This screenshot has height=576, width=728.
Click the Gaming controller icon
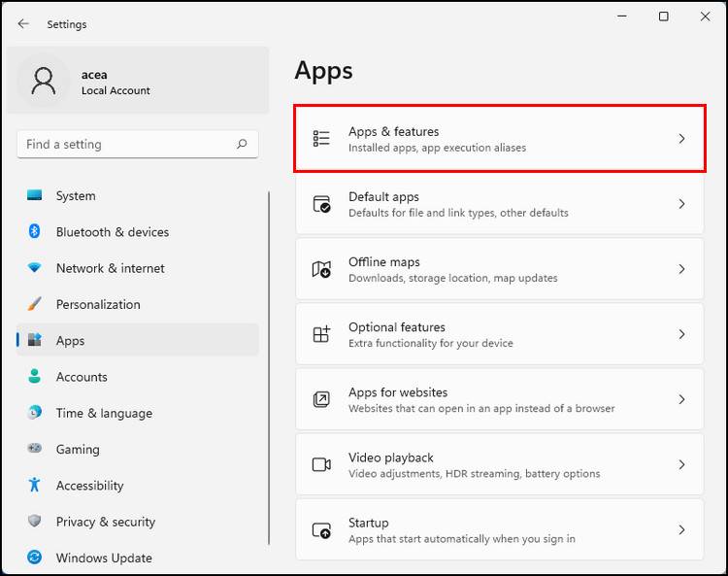coord(34,448)
